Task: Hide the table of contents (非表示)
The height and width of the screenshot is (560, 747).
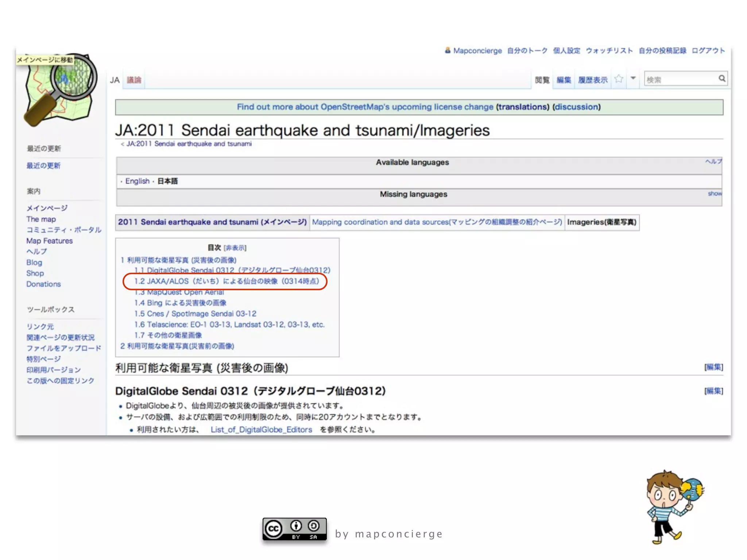Action: coord(235,248)
